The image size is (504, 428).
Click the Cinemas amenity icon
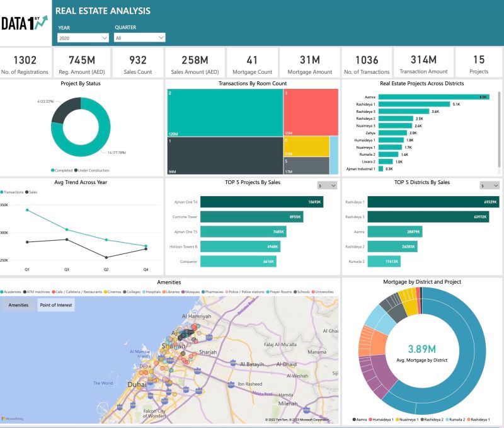point(106,292)
